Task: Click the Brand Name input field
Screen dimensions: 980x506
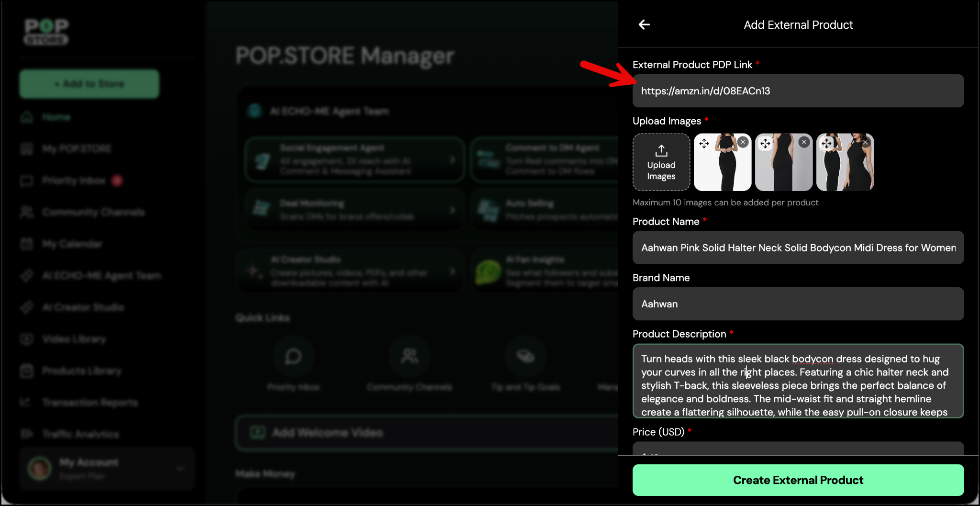Action: pyautogui.click(x=798, y=304)
